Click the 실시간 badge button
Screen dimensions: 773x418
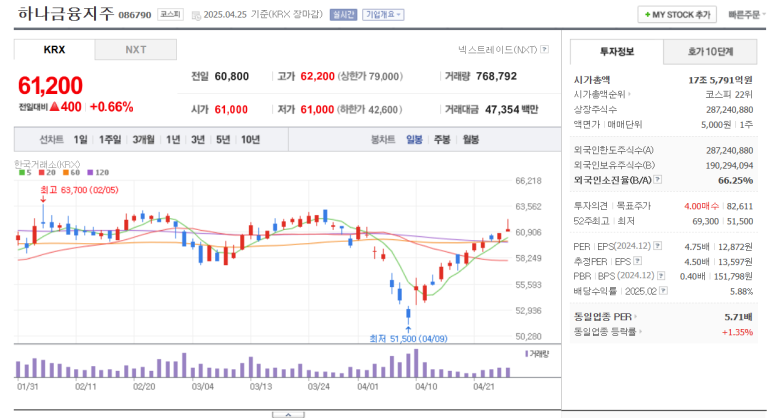pos(343,15)
